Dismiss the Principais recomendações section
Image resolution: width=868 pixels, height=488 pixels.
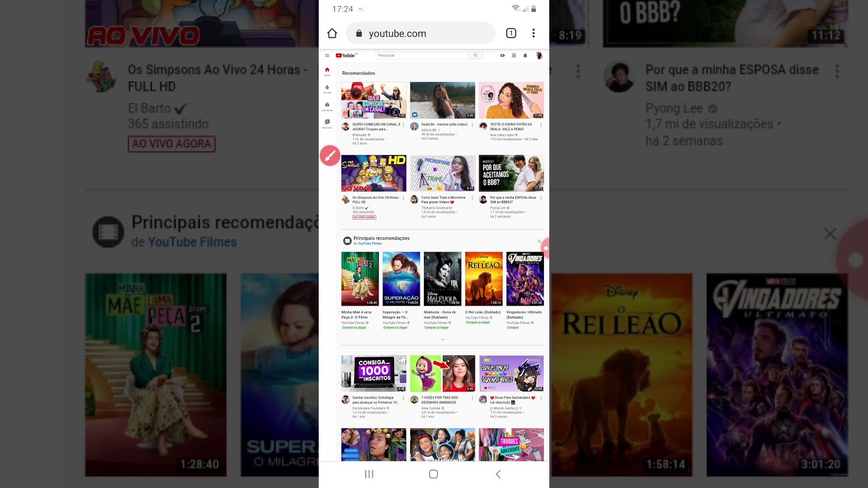point(539,241)
